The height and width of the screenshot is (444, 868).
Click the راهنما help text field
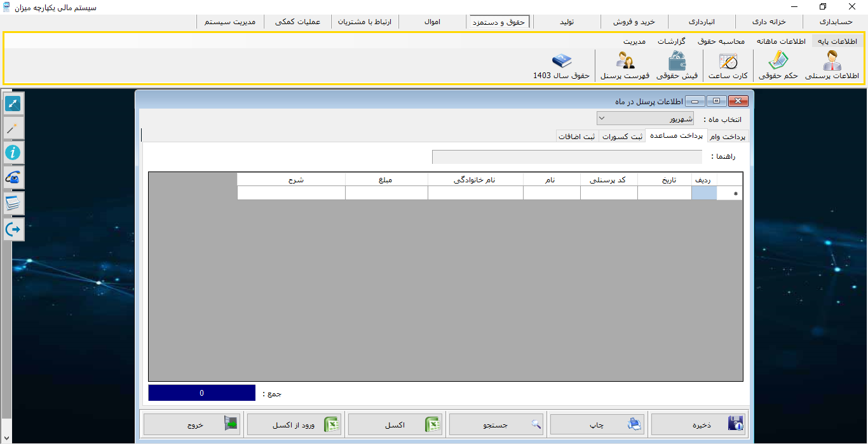coord(567,157)
